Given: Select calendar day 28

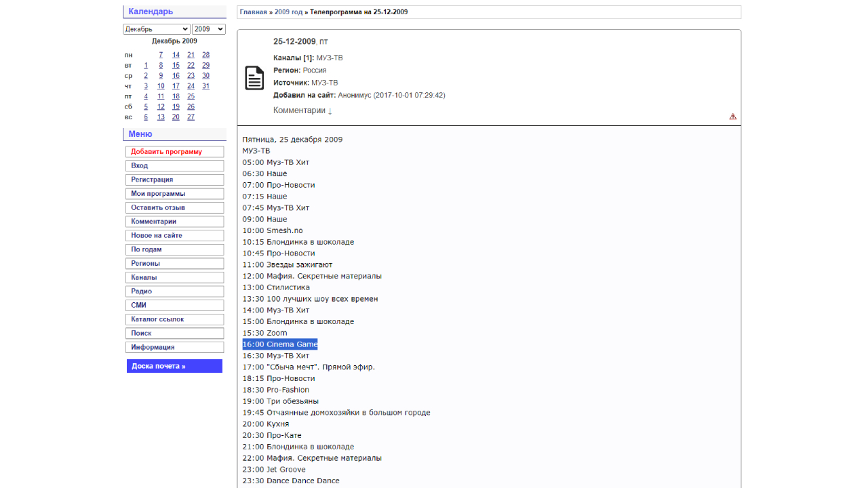Looking at the screenshot, I should (x=205, y=55).
